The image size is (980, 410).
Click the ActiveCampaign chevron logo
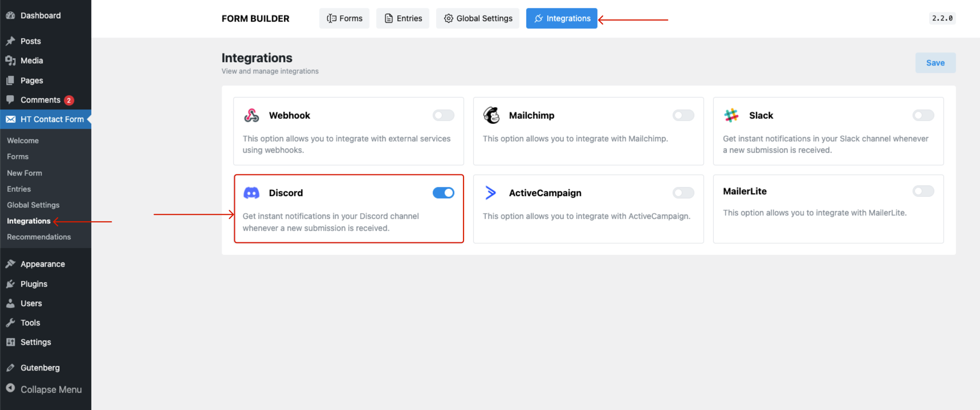[x=490, y=193]
